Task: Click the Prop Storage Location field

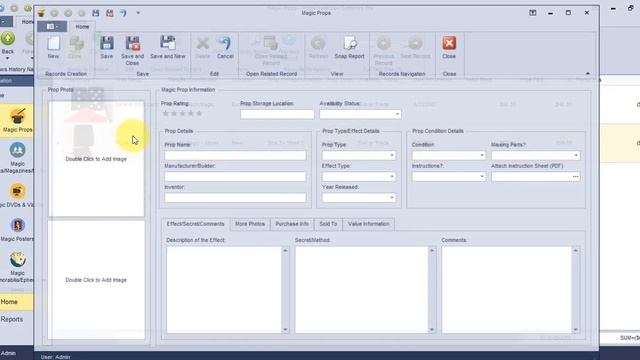Action: tap(277, 114)
